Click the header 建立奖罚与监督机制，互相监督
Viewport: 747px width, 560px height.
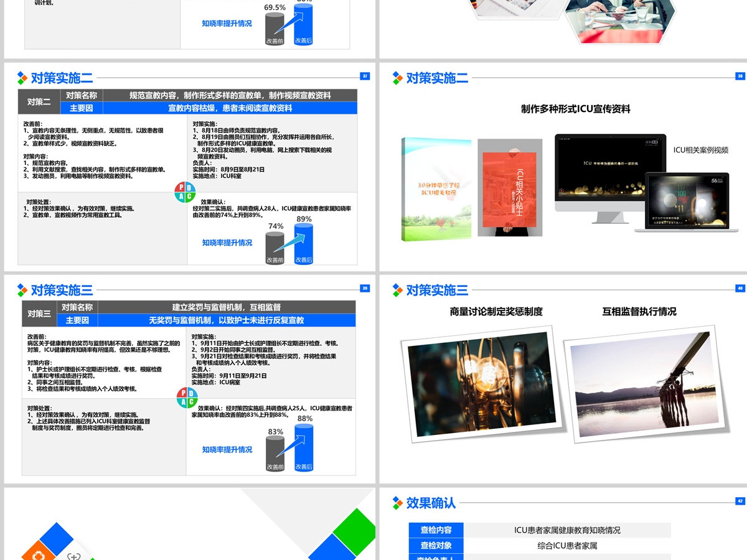click(x=227, y=307)
